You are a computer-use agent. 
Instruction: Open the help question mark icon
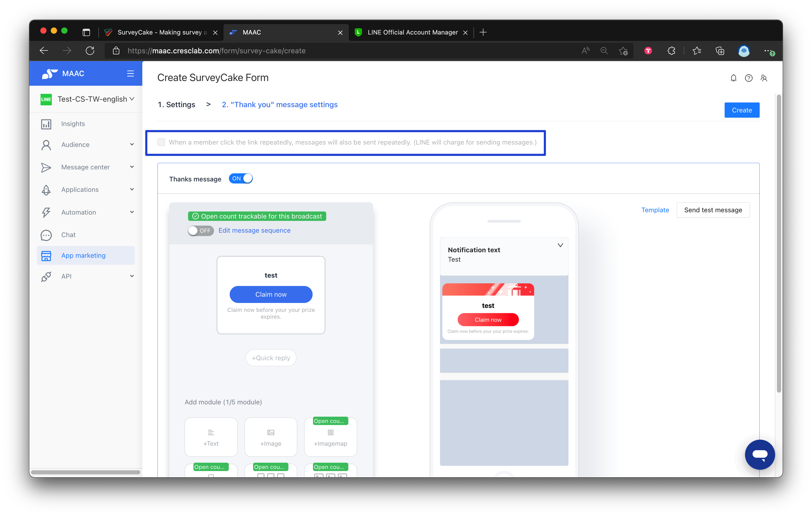(749, 78)
